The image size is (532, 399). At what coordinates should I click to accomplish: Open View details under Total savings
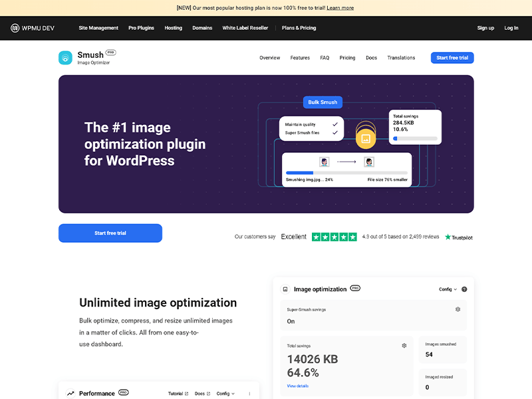click(x=297, y=386)
